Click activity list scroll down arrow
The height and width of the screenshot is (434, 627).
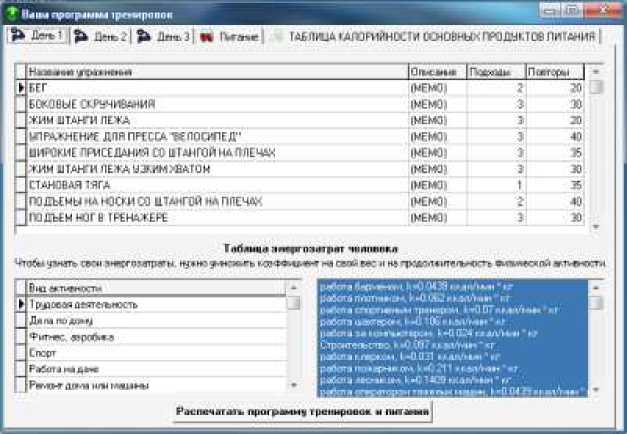coord(294,385)
